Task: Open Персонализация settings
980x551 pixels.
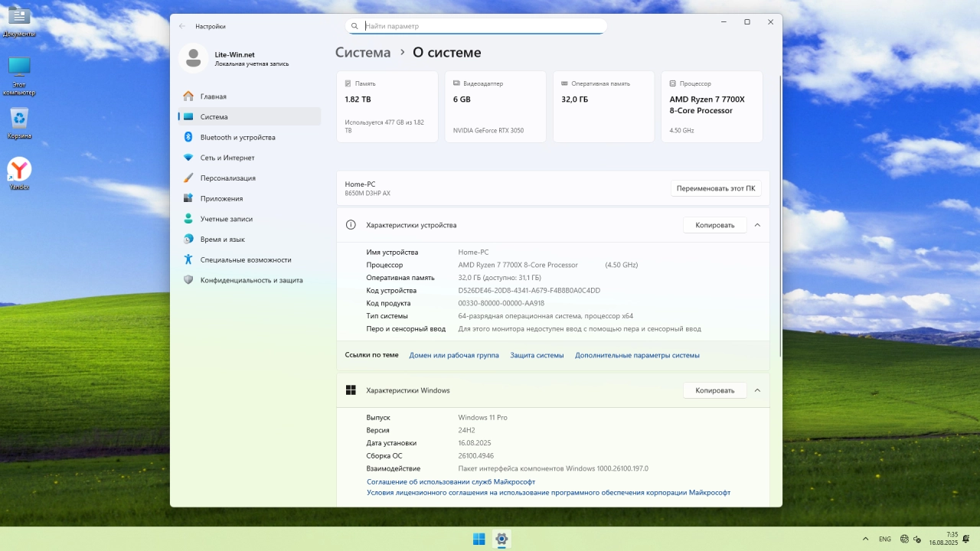Action: tap(250, 178)
